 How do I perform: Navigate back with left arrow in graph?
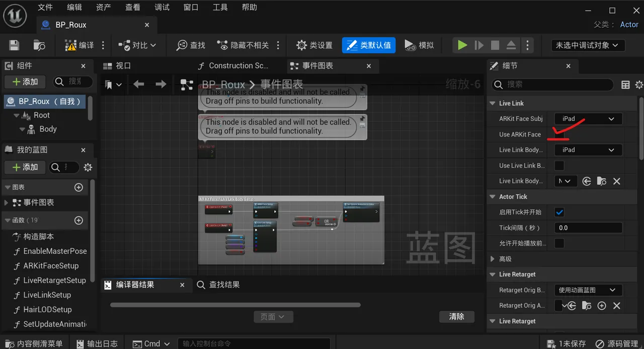tap(138, 85)
